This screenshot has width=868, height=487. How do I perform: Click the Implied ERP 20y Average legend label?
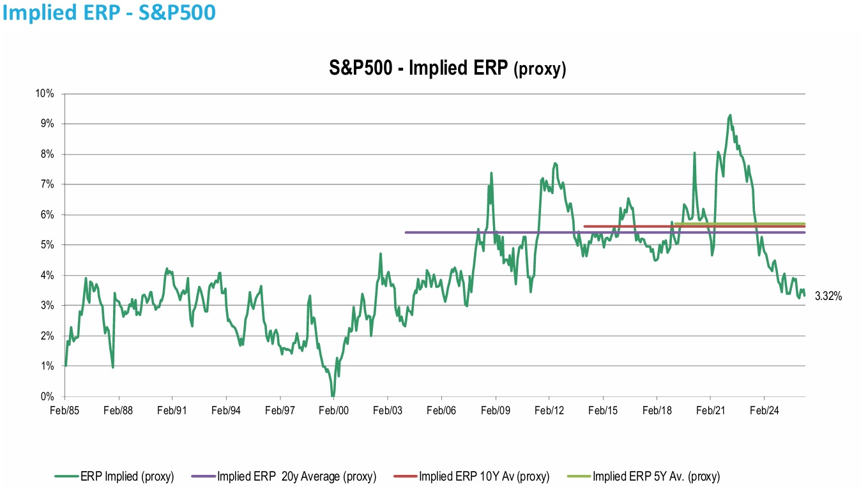(x=296, y=476)
